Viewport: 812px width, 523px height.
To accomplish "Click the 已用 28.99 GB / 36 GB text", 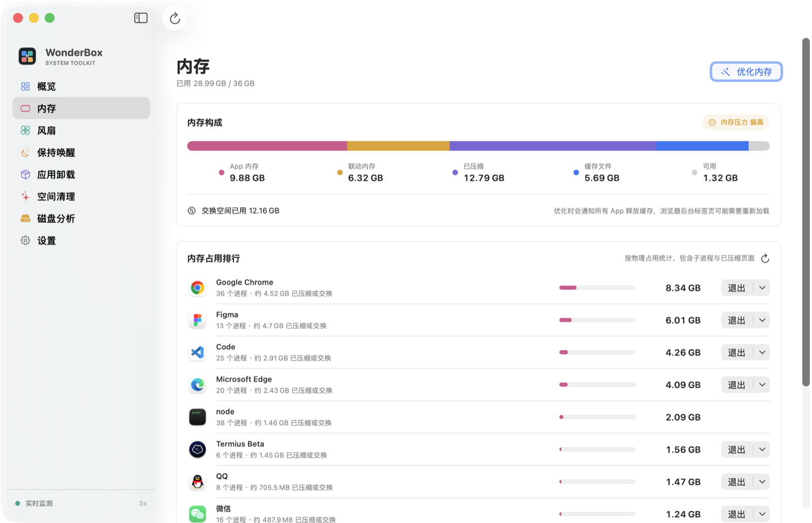I will pyautogui.click(x=215, y=83).
